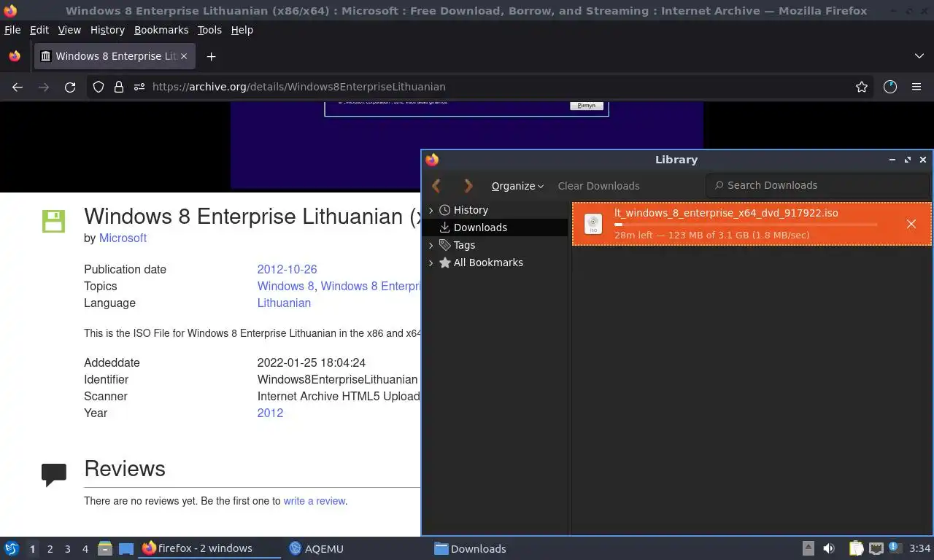Click the Reviews speech bubble icon
This screenshot has height=560, width=934.
(x=54, y=475)
